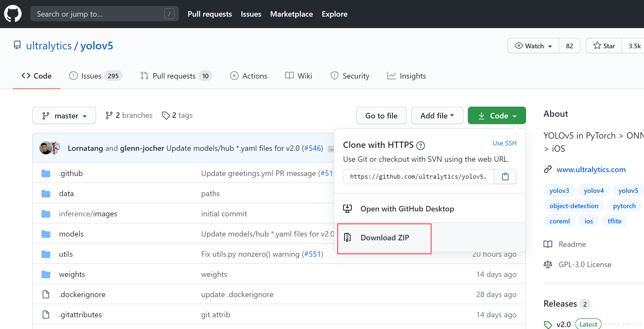The width and height of the screenshot is (644, 329).
Task: Click the utils folder icon
Action: [x=46, y=254]
